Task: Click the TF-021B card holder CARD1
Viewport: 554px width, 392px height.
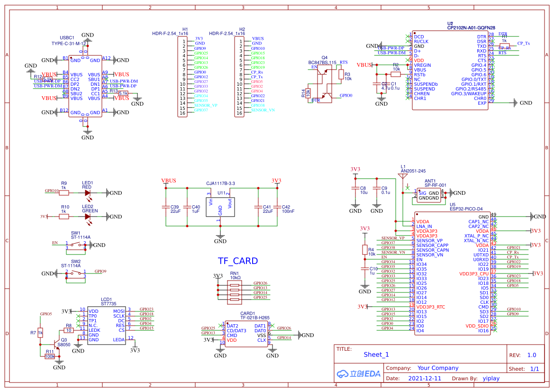Action: click(x=246, y=332)
